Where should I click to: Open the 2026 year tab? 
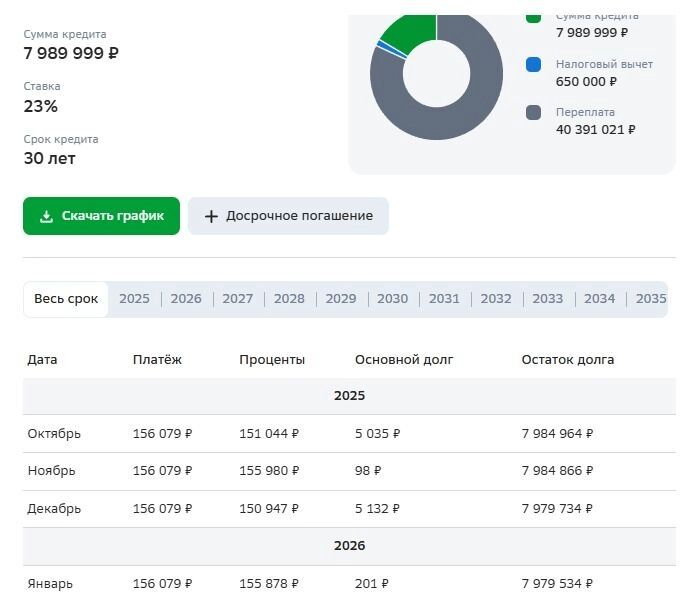pyautogui.click(x=186, y=299)
